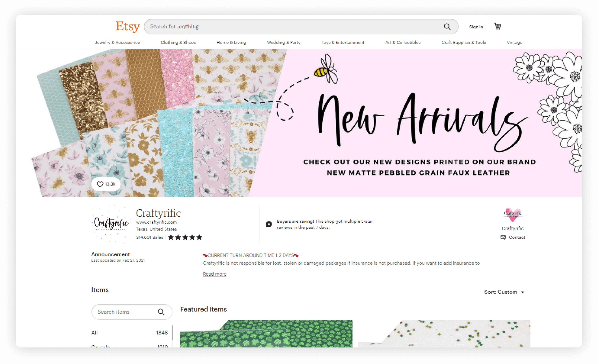The width and height of the screenshot is (598, 364).
Task: Open the www.craftyrific.com link
Action: click(x=156, y=222)
